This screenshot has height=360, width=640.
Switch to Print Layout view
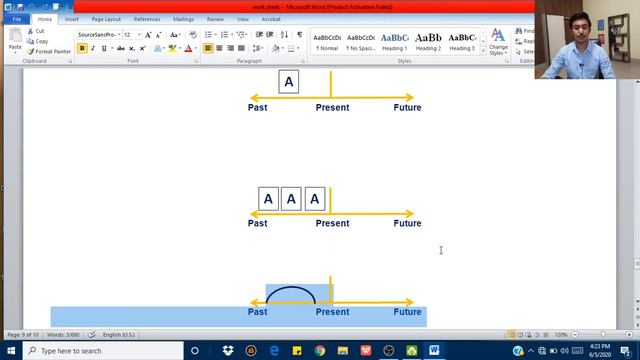pos(511,335)
